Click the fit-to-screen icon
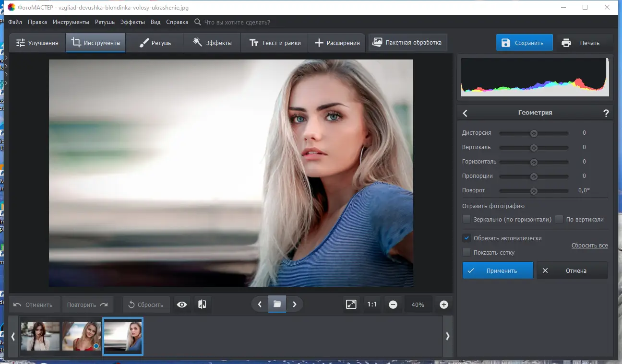This screenshot has width=622, height=364. coord(351,305)
